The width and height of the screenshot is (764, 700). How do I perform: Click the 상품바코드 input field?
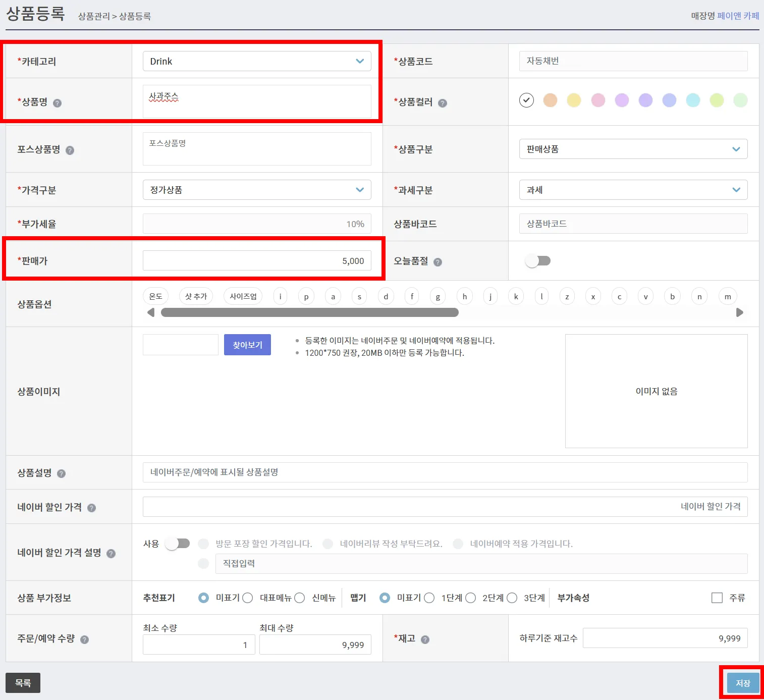coord(633,224)
